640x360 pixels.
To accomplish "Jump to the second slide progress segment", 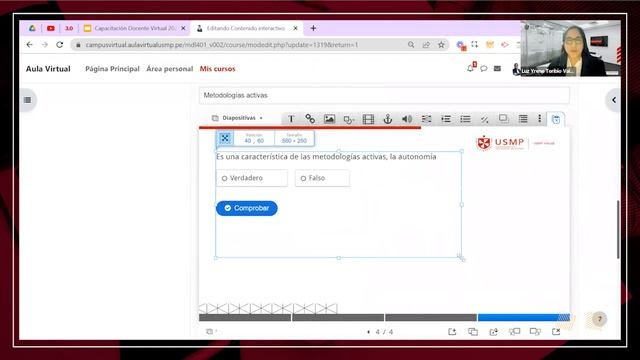I will (x=338, y=317).
